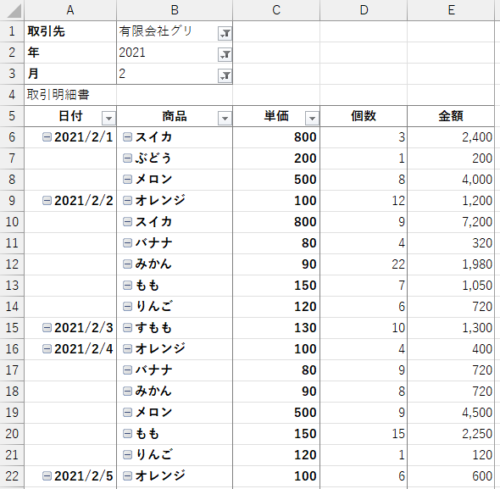Collapse the 2021/2/2 date group
This screenshot has width=500, height=489.
tap(47, 200)
